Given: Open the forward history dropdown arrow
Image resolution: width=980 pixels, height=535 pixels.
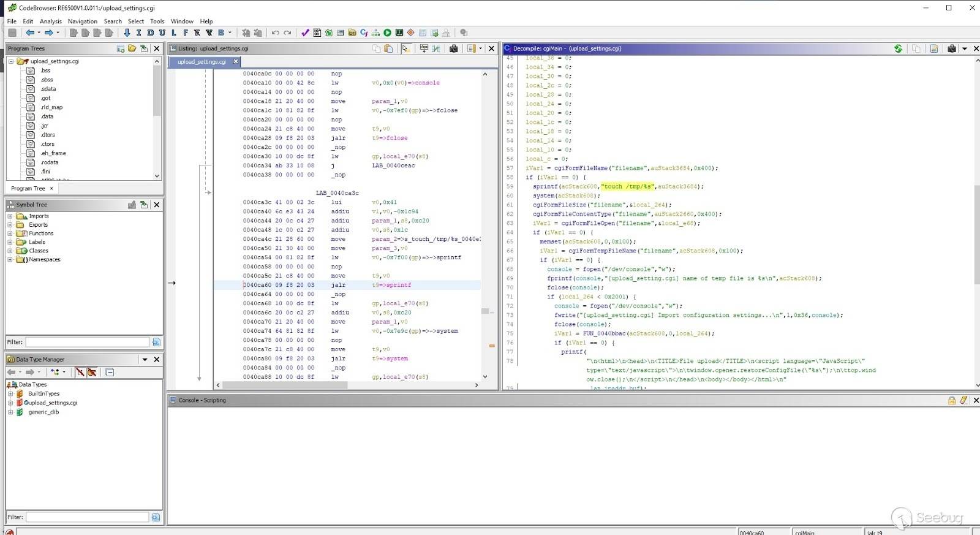Looking at the screenshot, I should tap(58, 33).
